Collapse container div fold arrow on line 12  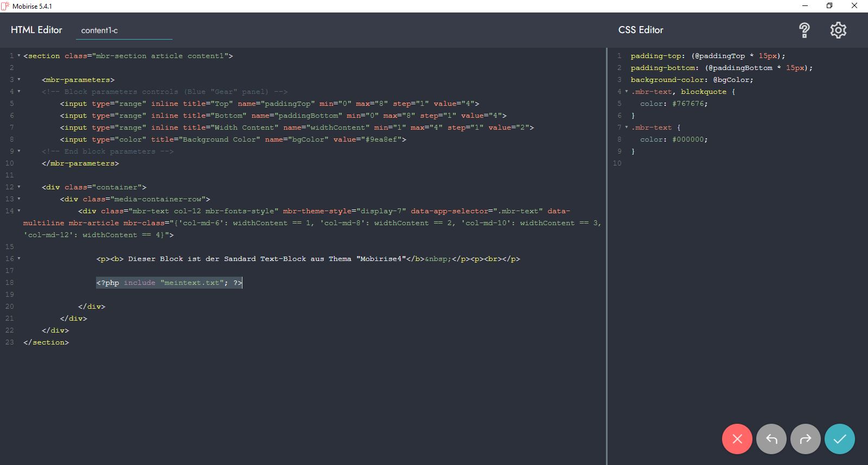point(19,187)
